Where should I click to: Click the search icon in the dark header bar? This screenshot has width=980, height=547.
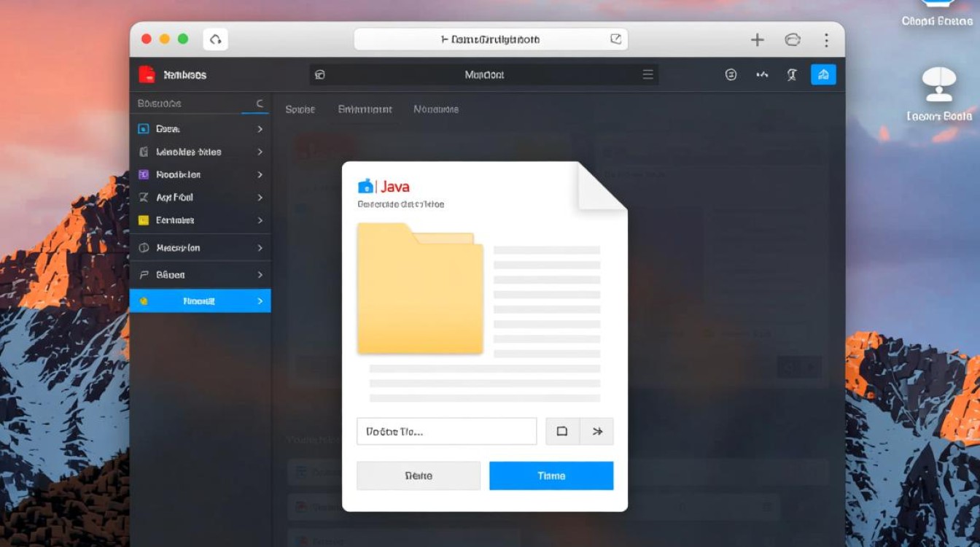(322, 74)
